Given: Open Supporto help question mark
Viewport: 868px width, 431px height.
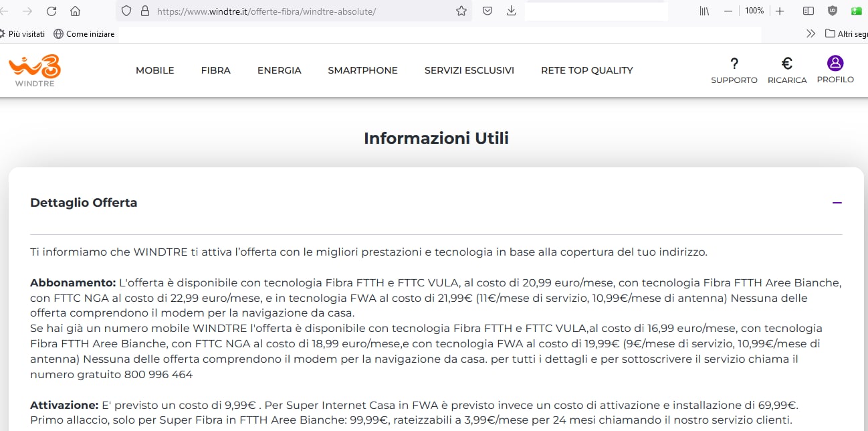Looking at the screenshot, I should pyautogui.click(x=734, y=70).
